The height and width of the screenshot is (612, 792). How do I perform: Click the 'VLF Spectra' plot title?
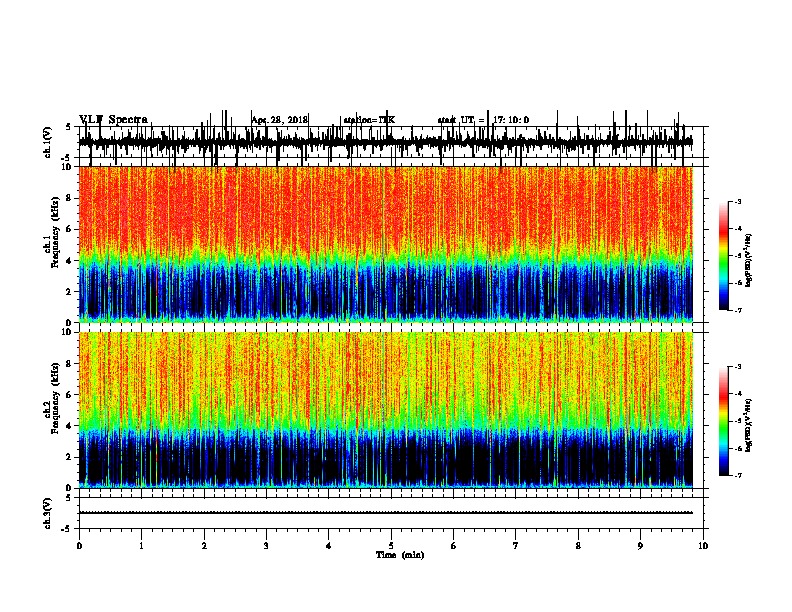click(x=114, y=120)
